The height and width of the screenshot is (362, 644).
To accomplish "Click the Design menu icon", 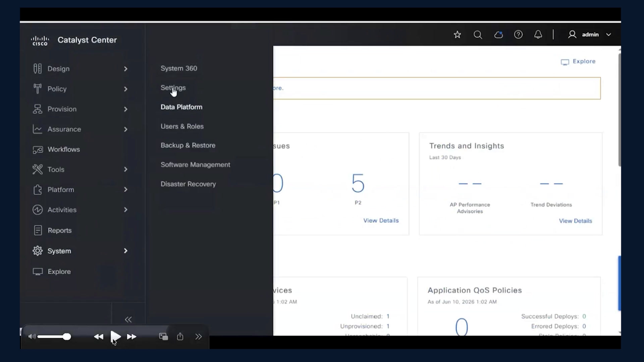I will click(x=38, y=69).
